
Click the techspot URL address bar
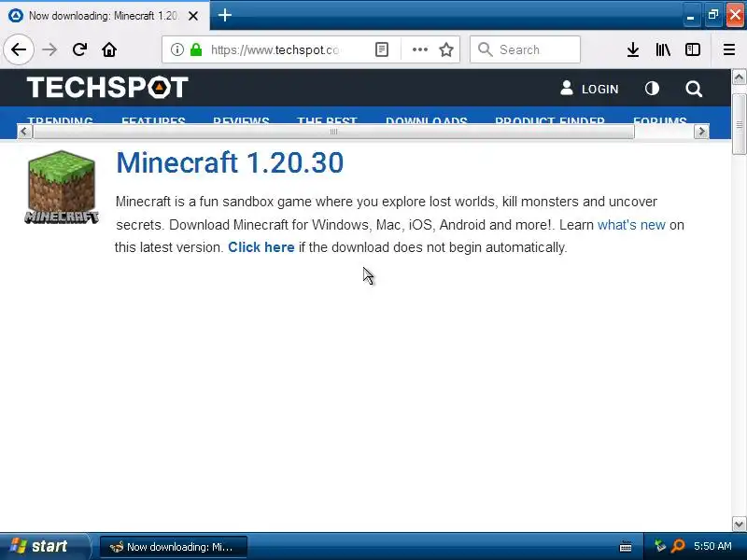pyautogui.click(x=275, y=49)
